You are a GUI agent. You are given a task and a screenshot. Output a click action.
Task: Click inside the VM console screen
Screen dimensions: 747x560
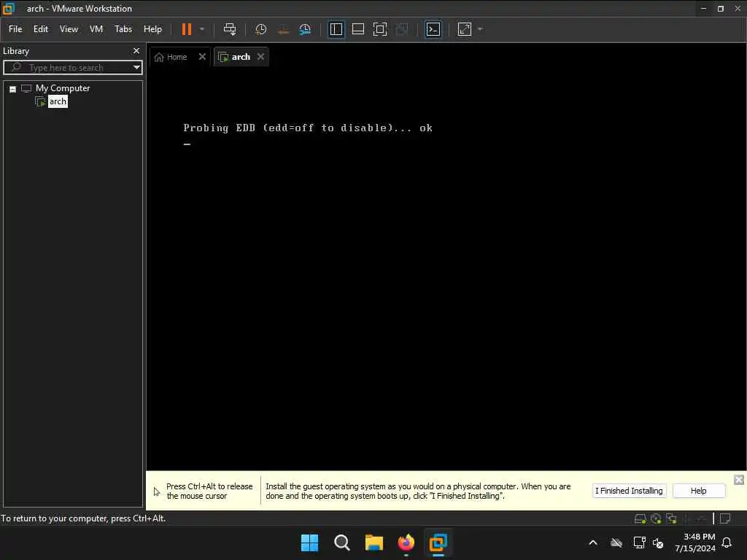pyautogui.click(x=446, y=269)
